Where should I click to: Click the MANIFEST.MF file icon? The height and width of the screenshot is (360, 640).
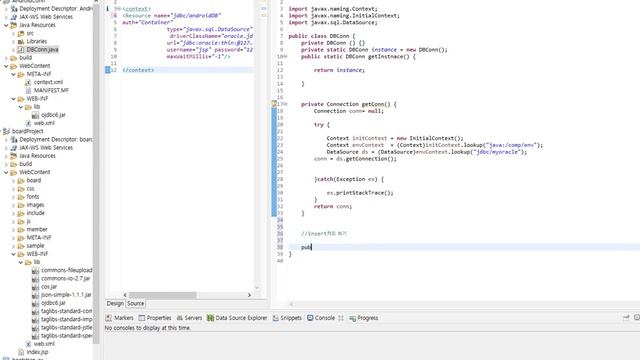pos(28,90)
